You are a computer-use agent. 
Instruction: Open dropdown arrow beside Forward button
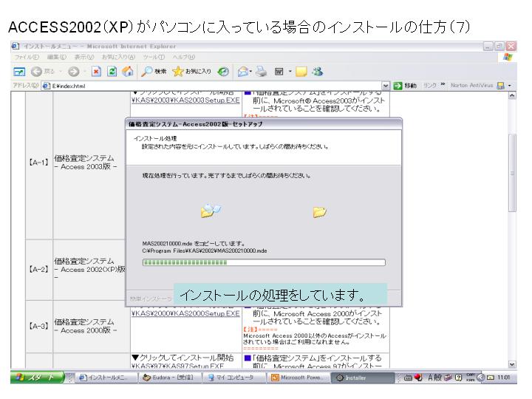pos(84,72)
